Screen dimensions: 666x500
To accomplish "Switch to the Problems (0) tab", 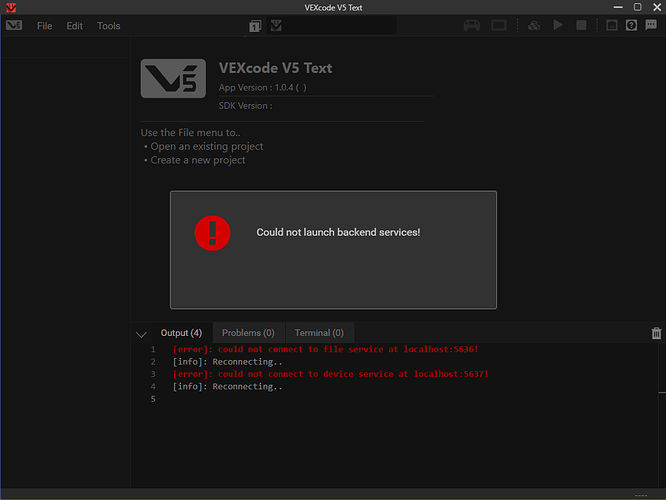I will coord(248,333).
